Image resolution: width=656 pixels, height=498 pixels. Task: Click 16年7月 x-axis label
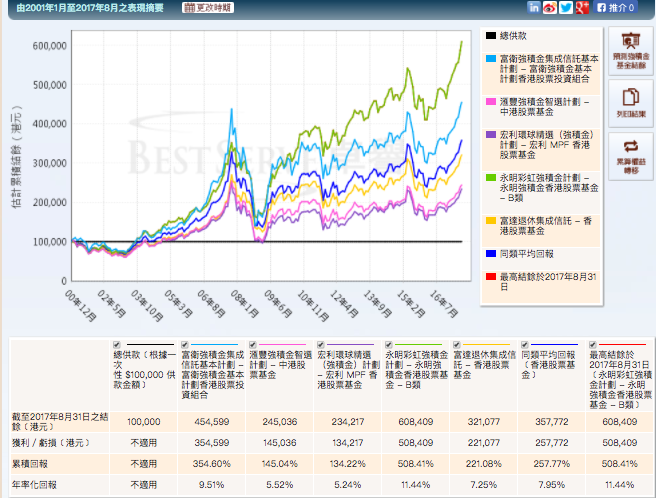(x=444, y=303)
